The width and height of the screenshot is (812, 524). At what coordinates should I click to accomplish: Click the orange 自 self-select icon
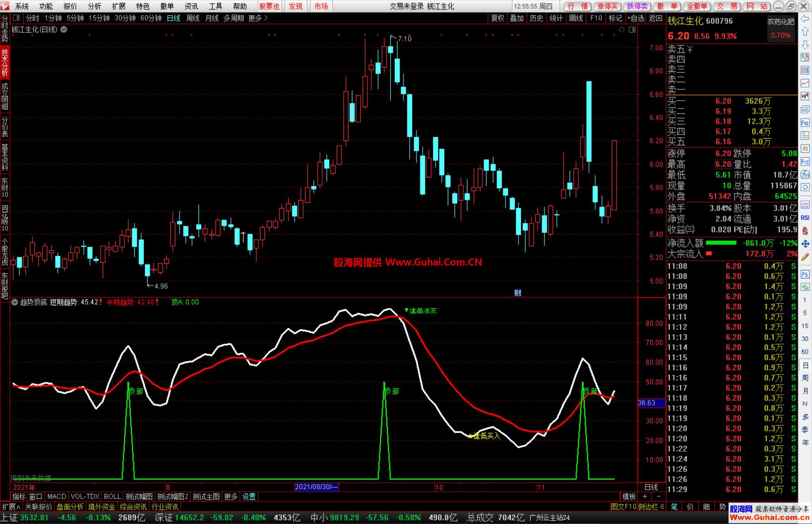[805, 149]
